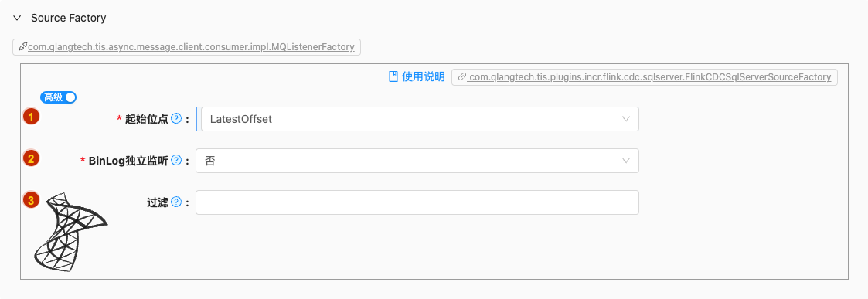Click the red number 1 marker badge
Viewport: 868px width, 299px height.
click(31, 117)
